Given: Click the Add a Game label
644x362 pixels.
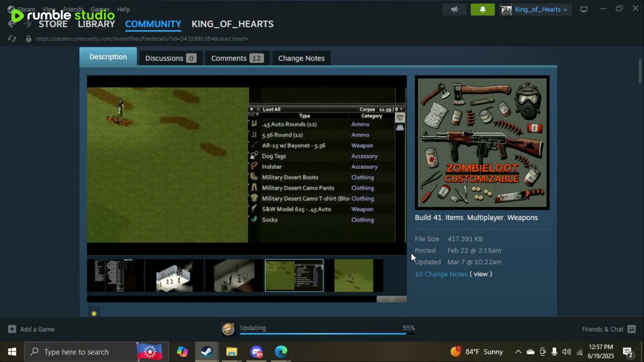Looking at the screenshot, I should 37,329.
